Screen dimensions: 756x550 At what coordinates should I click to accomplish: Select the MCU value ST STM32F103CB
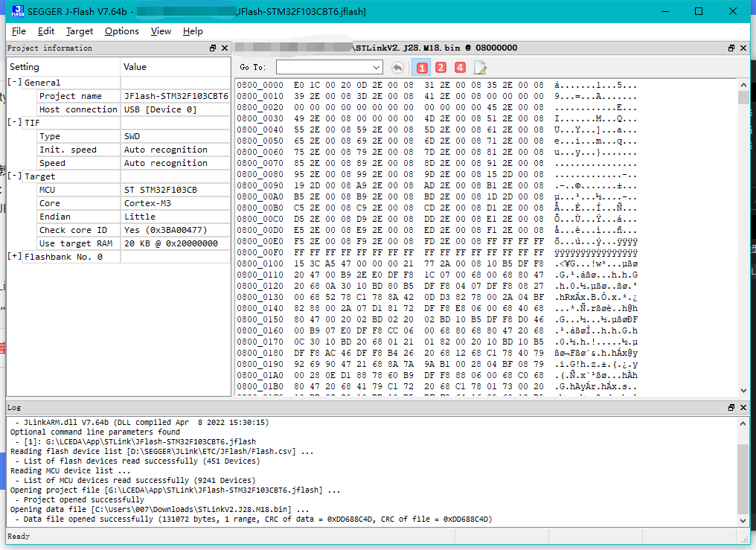tap(161, 190)
